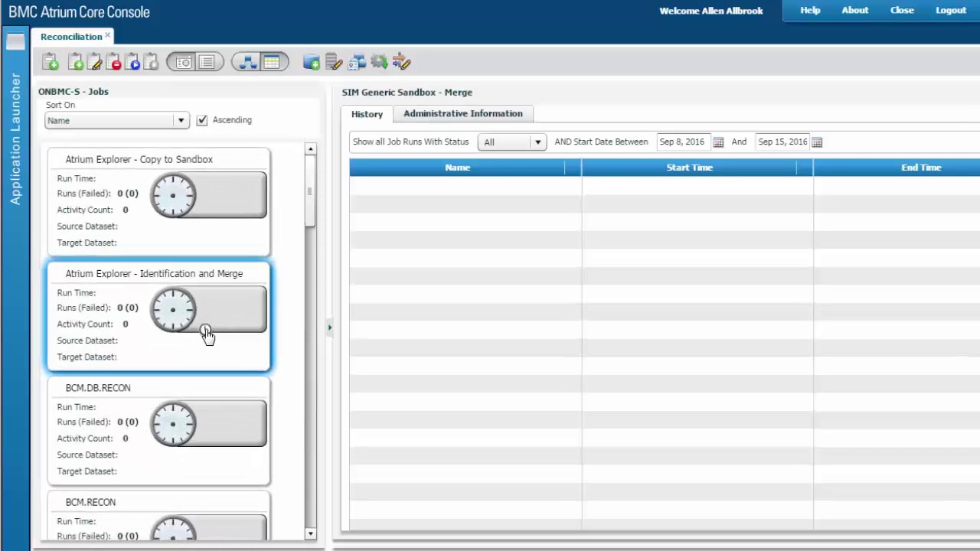Open the calendar picker for start date
The image size is (980, 551).
point(718,142)
